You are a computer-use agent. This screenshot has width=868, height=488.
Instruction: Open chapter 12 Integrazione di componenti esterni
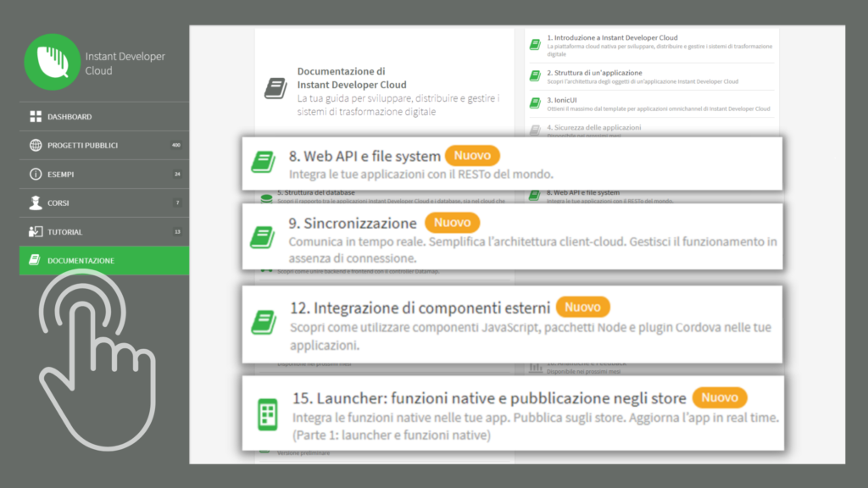(x=512, y=324)
